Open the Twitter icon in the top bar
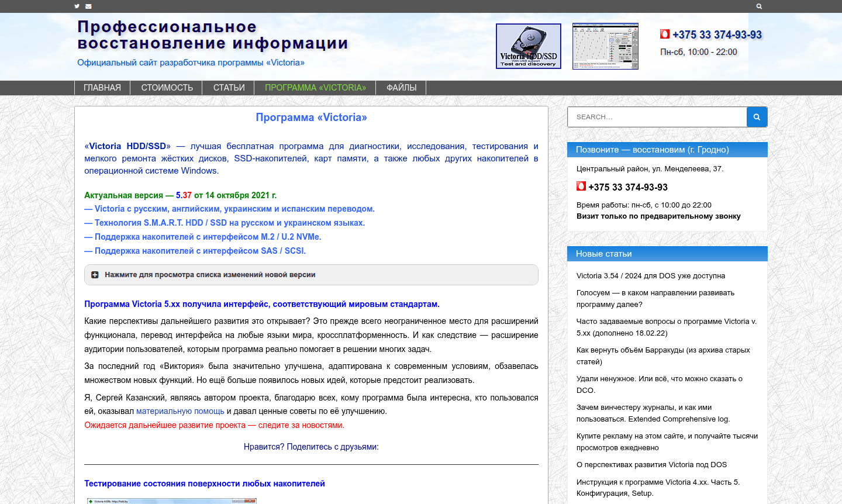The width and height of the screenshot is (842, 504). coord(77,6)
